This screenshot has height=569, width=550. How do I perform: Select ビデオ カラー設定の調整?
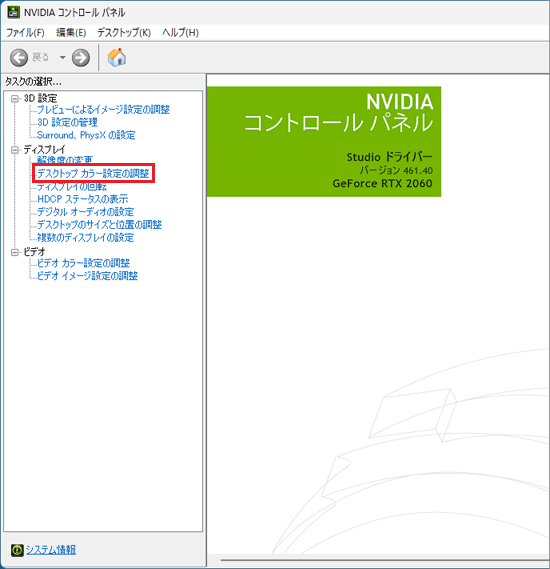coord(83,263)
